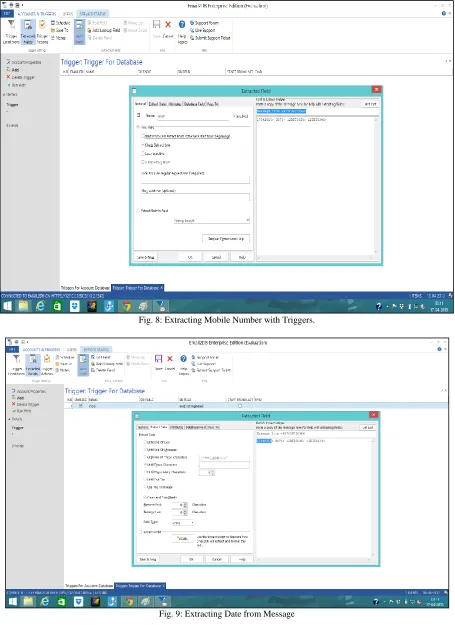
Task: Click Submit Support Ticket in Fig. 8 ribbon
Action: coord(210,38)
